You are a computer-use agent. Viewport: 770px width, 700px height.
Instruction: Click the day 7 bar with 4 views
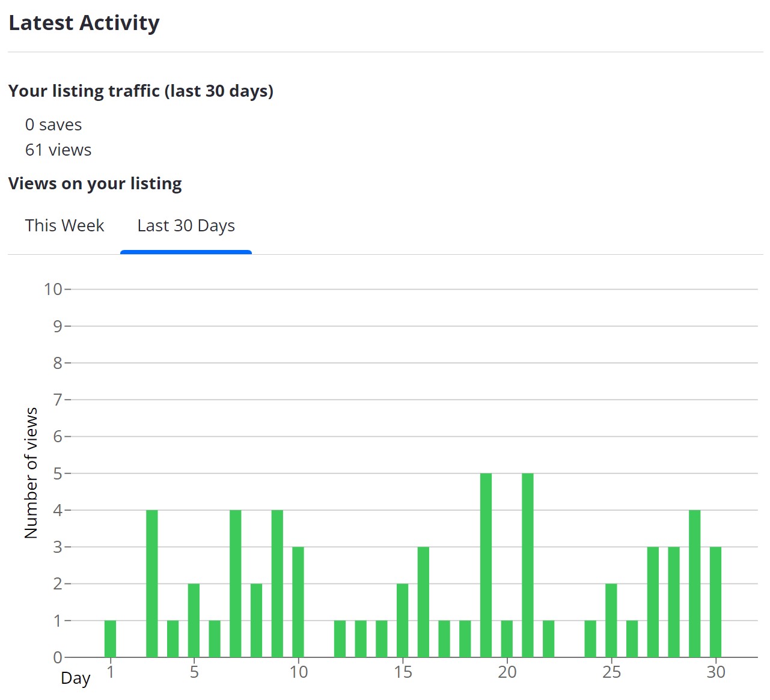coord(236,583)
